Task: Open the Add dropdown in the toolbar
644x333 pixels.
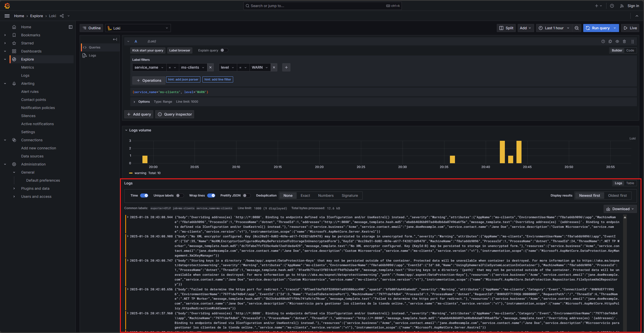Action: 525,28
